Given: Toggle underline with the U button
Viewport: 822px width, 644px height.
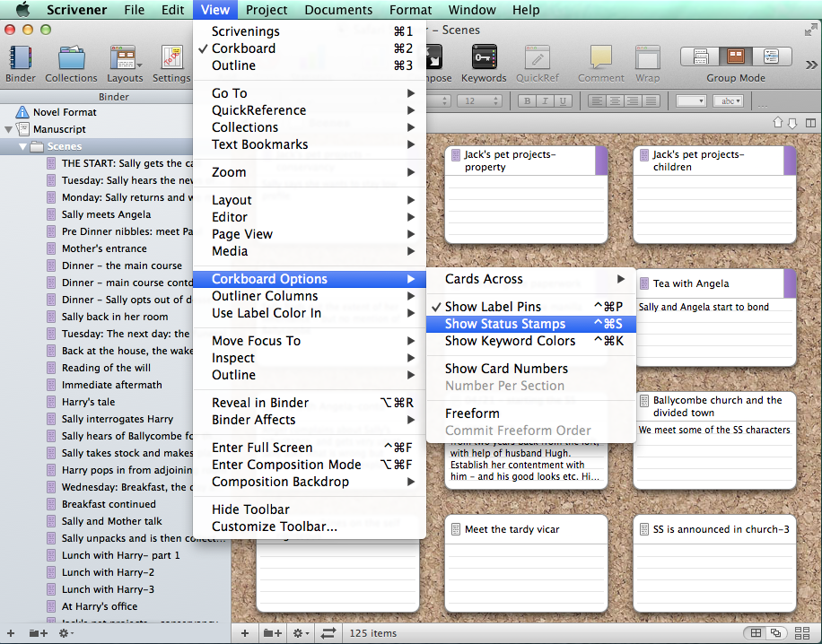Looking at the screenshot, I should pyautogui.click(x=563, y=101).
